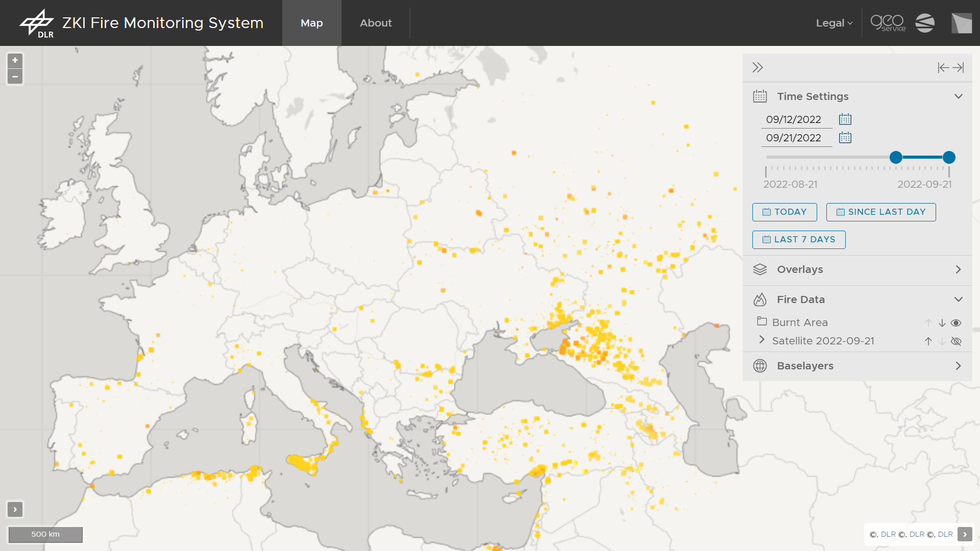This screenshot has height=551, width=980.
Task: Open the geoservice logo link
Action: tap(888, 23)
